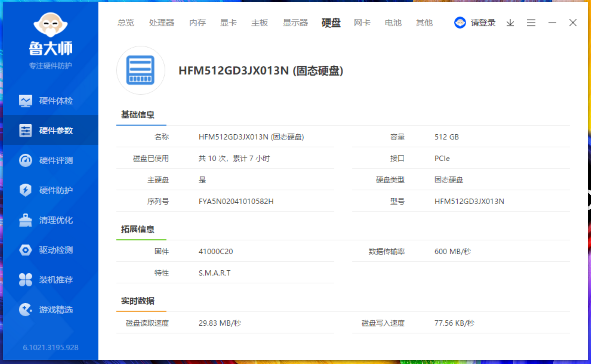Click the 主硬盘 value 是
Screen dimensions: 591x364
coord(202,180)
